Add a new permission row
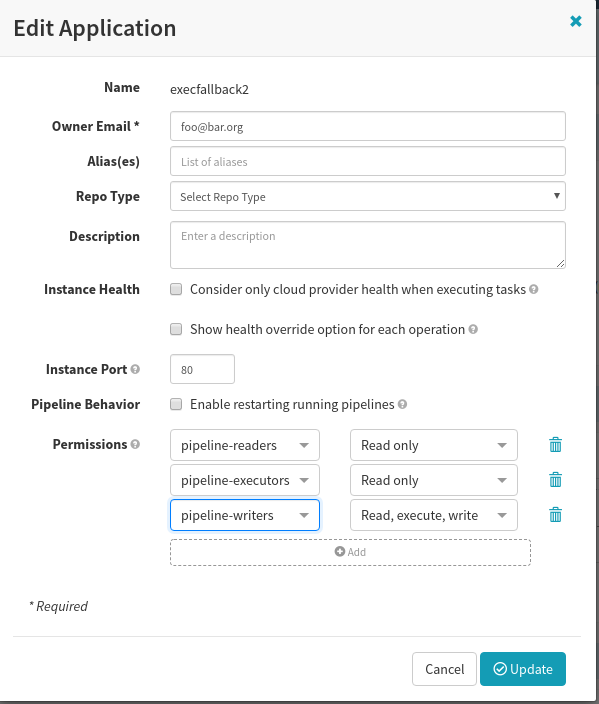The width and height of the screenshot is (599, 704). click(350, 552)
